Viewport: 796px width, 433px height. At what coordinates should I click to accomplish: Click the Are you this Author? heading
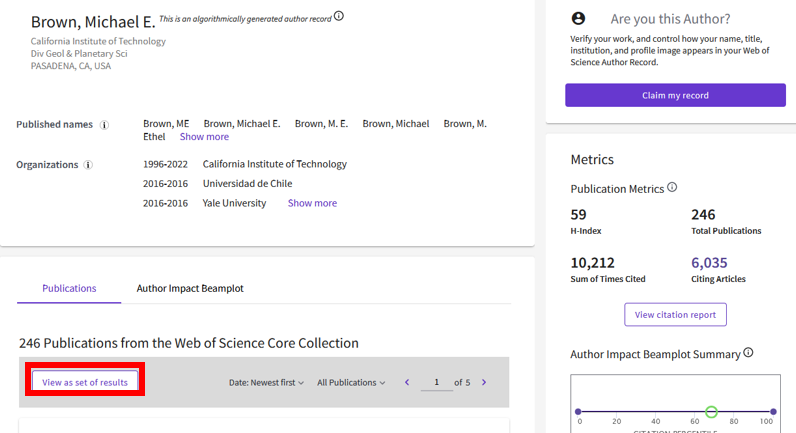[x=670, y=19]
